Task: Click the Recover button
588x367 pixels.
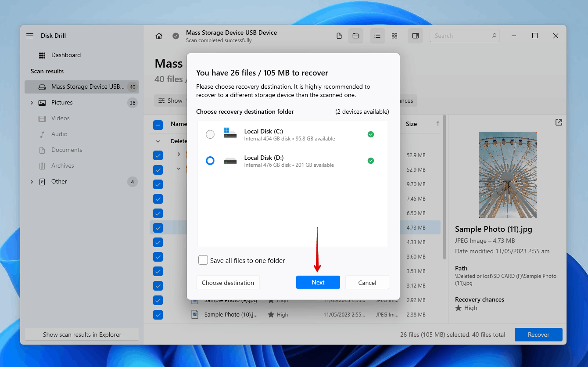Action: (538, 335)
